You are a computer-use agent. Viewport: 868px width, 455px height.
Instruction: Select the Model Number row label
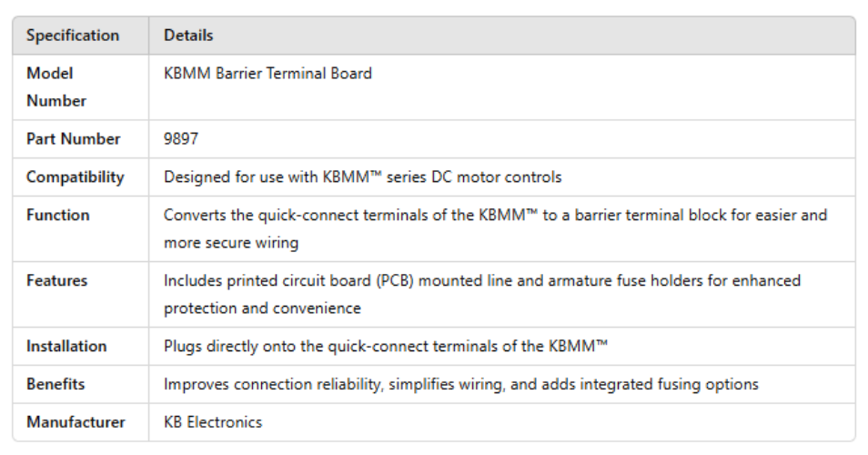point(56,86)
